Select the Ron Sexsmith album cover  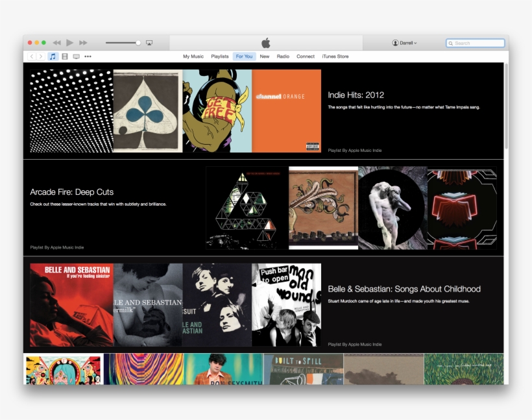(224, 369)
